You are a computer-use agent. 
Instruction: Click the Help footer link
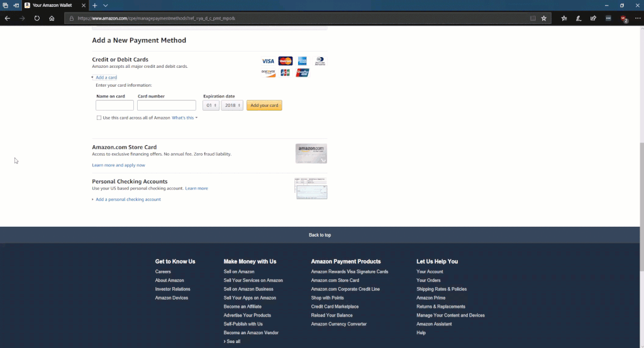tap(421, 333)
